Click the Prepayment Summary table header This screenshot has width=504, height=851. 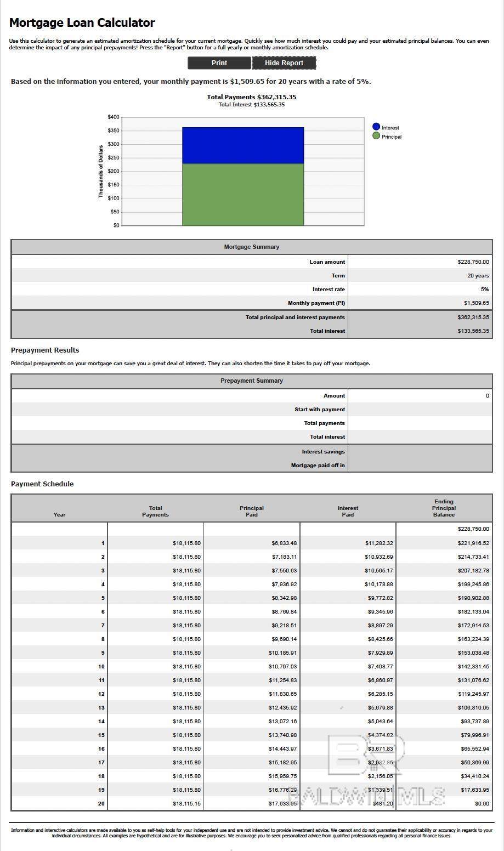(252, 381)
